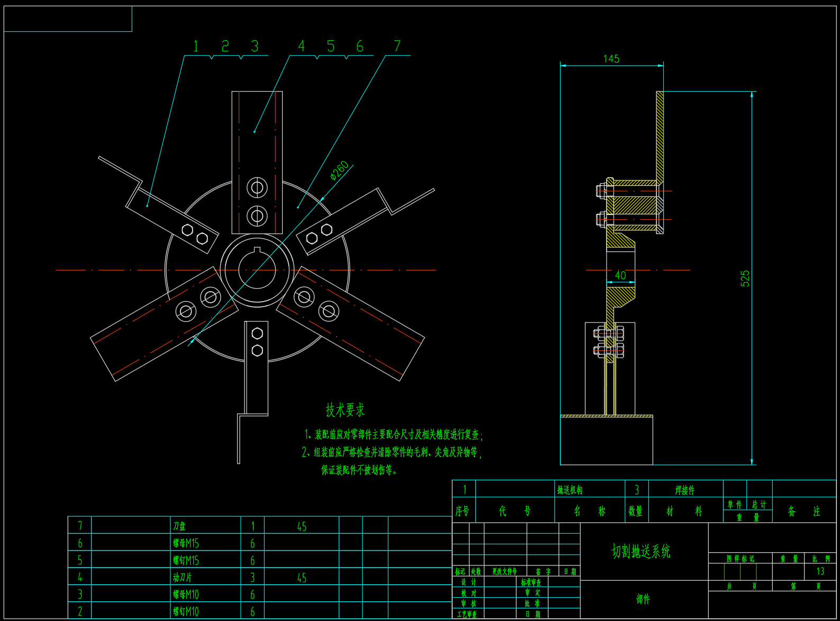
Task: Select the 刀盘 parts list entry
Action: coord(179,526)
